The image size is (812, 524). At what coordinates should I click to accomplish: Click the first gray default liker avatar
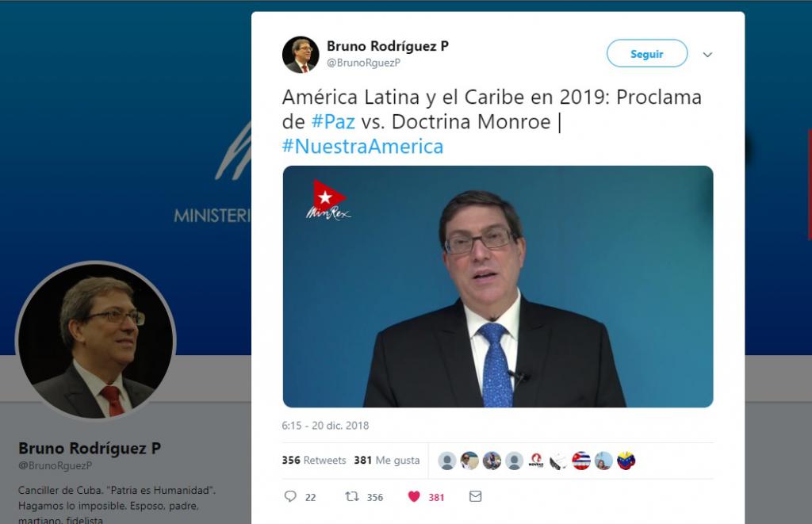447,461
